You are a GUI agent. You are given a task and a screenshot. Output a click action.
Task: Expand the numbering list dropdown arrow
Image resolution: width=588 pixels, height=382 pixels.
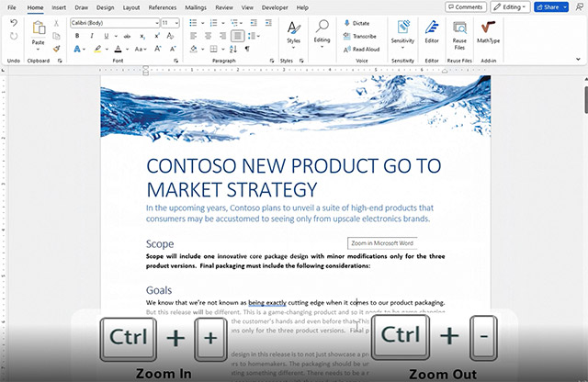point(223,23)
